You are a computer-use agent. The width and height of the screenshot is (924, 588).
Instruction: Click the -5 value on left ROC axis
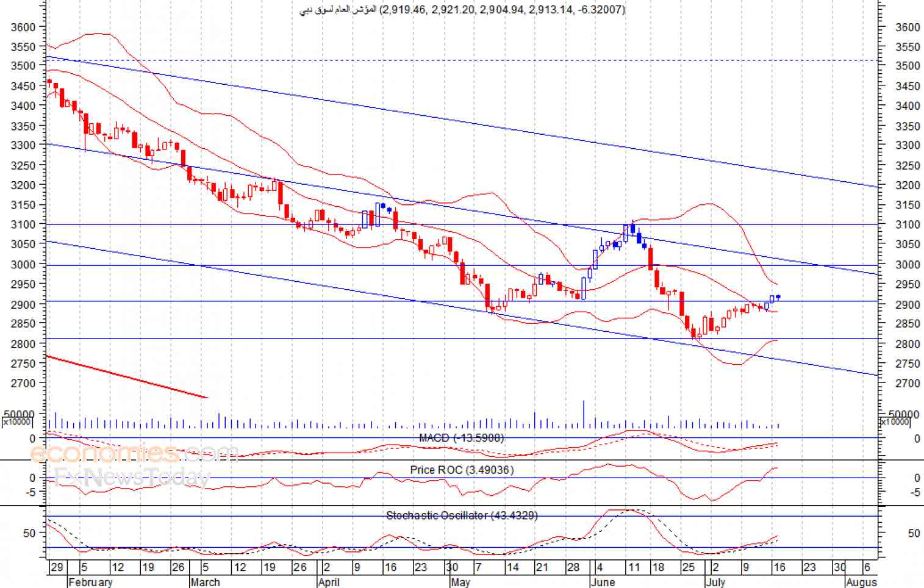(31, 492)
